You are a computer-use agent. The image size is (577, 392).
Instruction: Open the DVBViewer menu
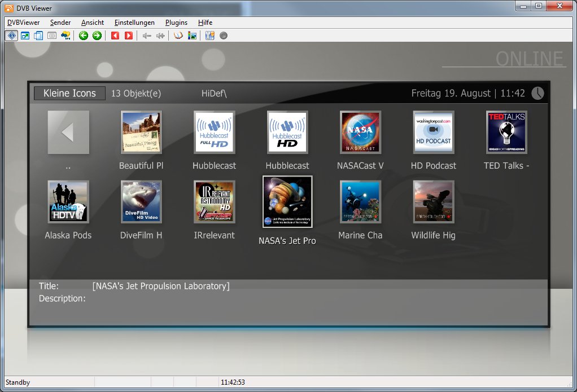pos(24,23)
